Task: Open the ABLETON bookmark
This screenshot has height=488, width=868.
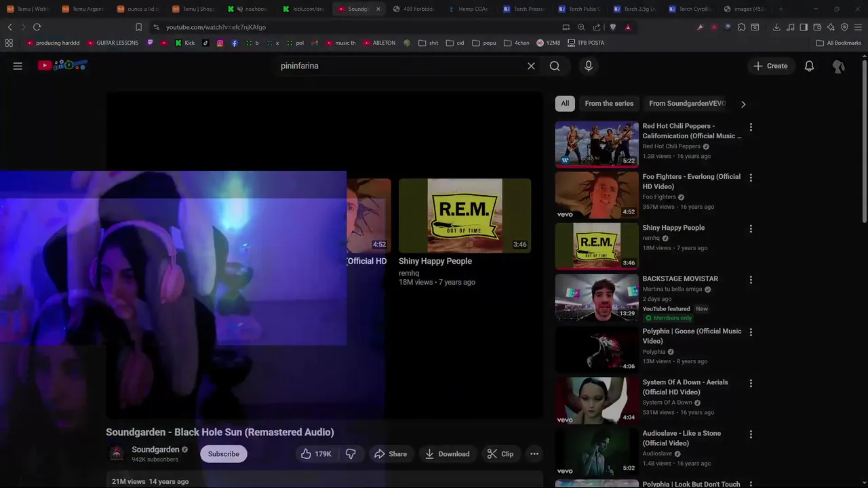Action: click(379, 43)
